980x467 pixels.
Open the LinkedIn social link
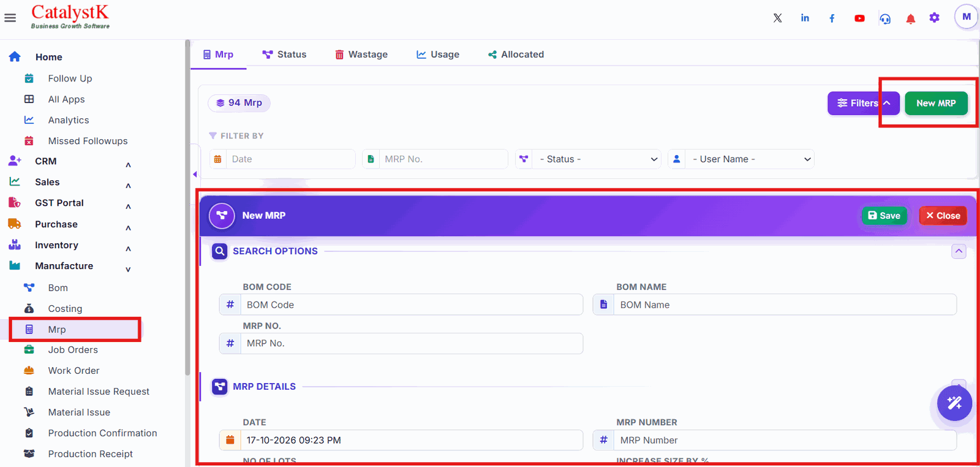click(x=805, y=18)
